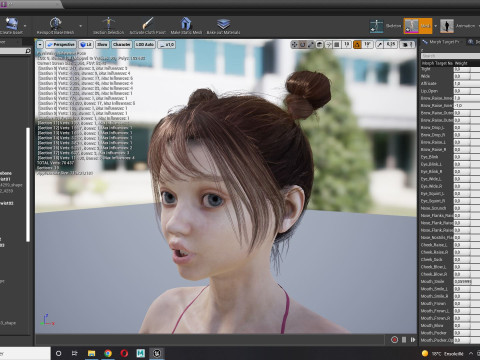Activate the Cloth Paint brush tool
The width and height of the screenshot is (480, 360).
point(147,24)
